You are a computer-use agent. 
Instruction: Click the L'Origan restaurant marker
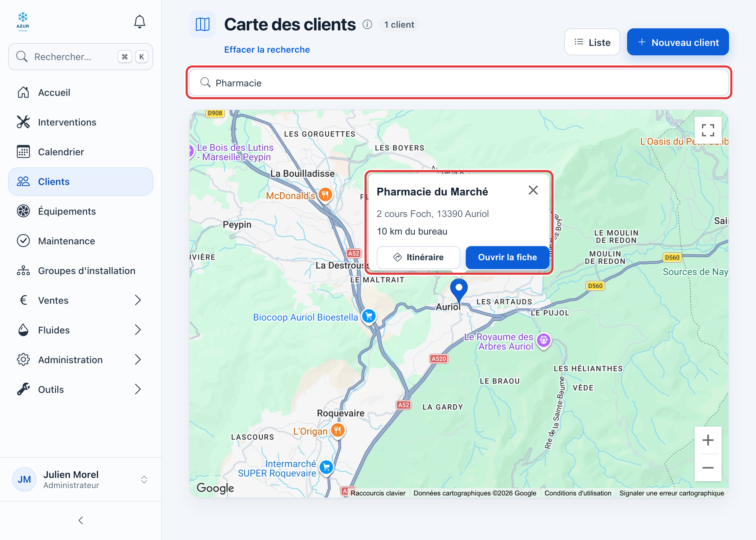tap(337, 430)
